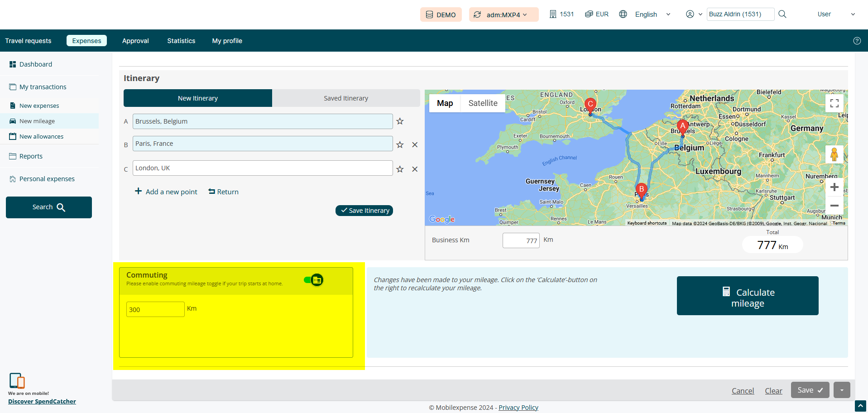Open the Save options arrow dropdown
Image resolution: width=868 pixels, height=413 pixels.
click(842, 390)
